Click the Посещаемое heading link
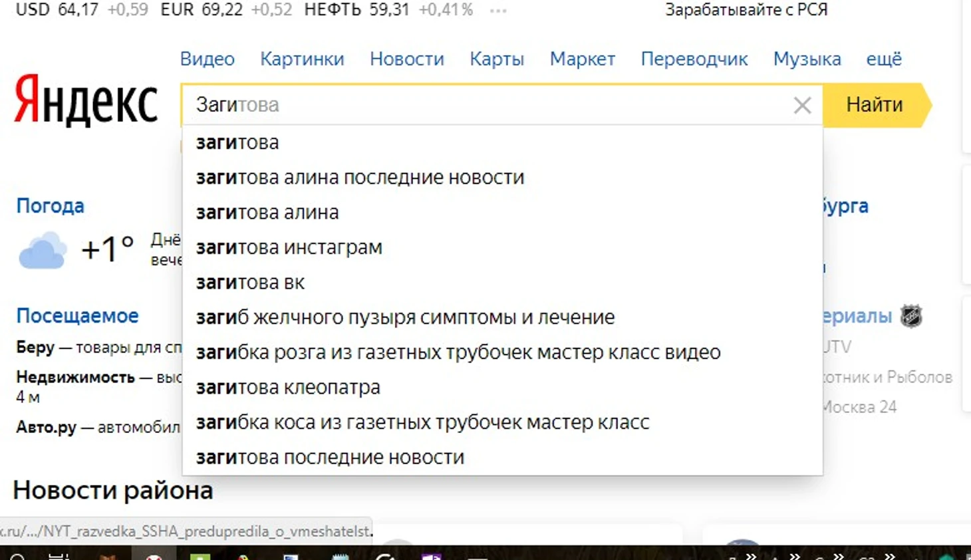971x560 pixels. [x=77, y=315]
